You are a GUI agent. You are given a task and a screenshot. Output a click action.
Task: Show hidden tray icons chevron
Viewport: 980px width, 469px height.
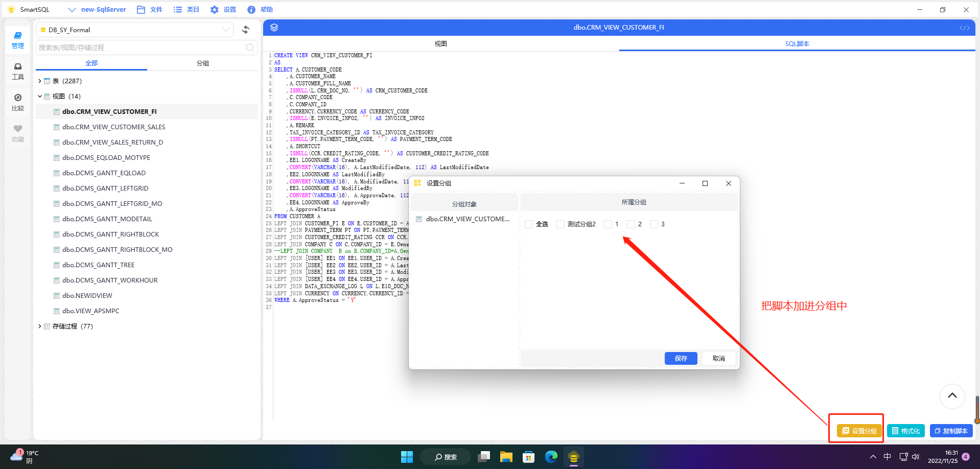[x=873, y=457]
